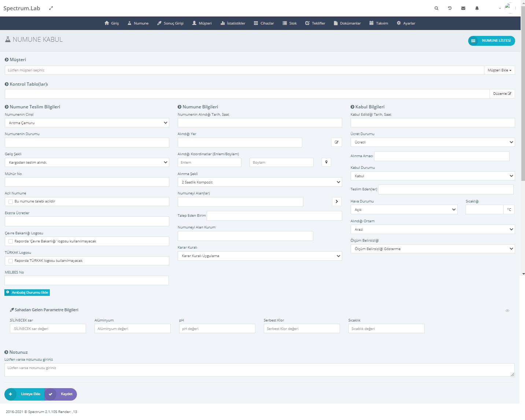Open the envelope messages icon
This screenshot has height=420, width=525.
[x=463, y=8]
